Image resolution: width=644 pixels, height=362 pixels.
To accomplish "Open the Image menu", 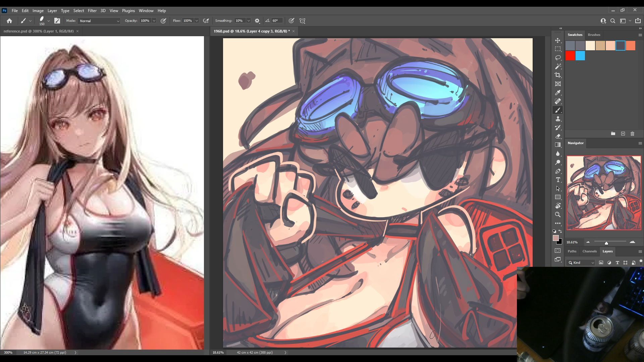I will click(x=38, y=11).
